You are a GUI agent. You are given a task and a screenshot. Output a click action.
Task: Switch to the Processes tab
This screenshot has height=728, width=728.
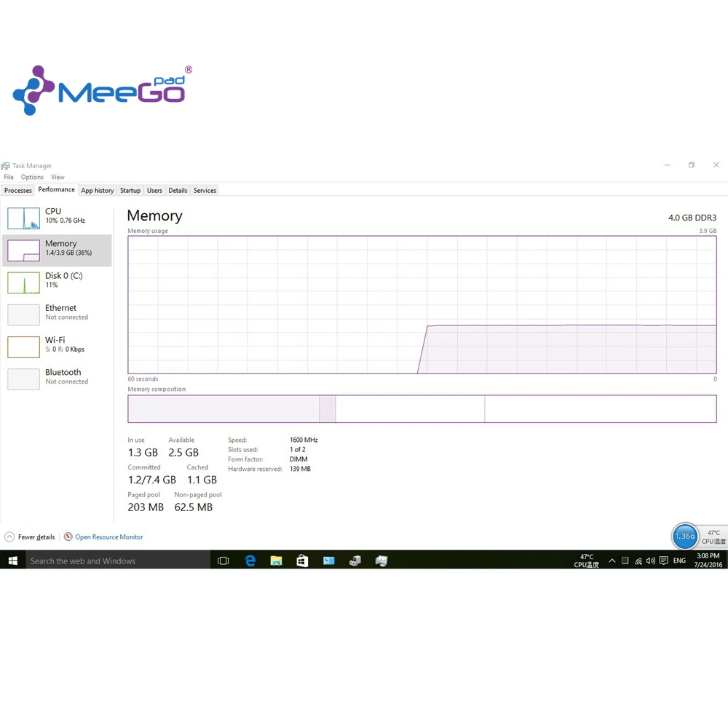click(x=18, y=190)
